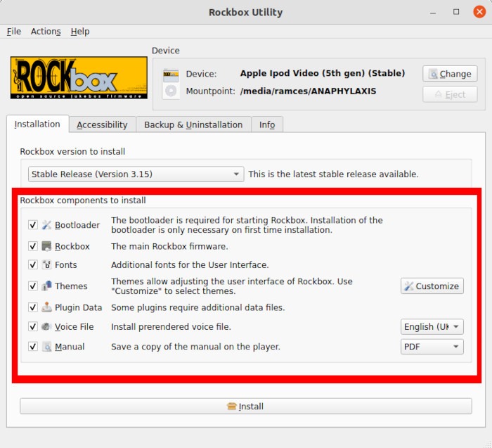492x448 pixels.
Task: Click the Themes label text
Action: (71, 286)
